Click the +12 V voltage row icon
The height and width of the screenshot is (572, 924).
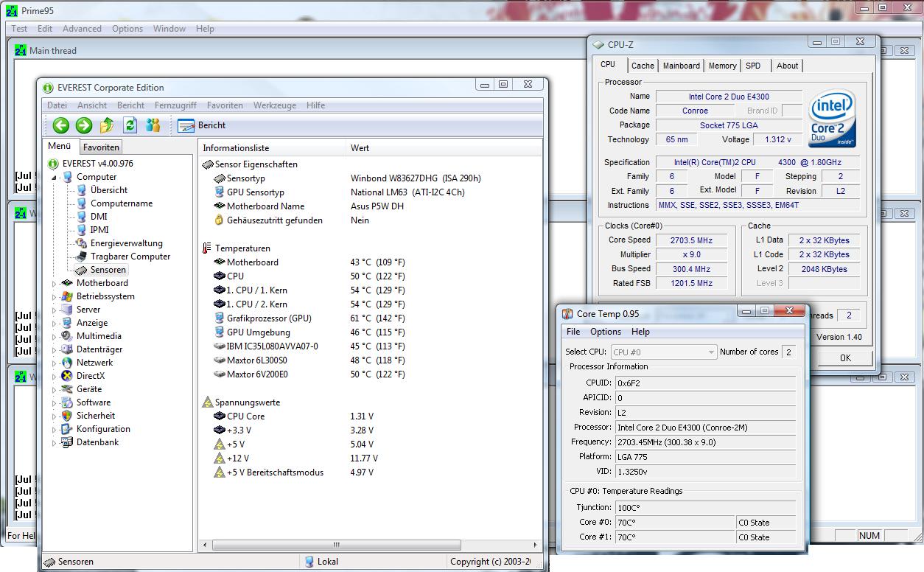click(x=219, y=458)
